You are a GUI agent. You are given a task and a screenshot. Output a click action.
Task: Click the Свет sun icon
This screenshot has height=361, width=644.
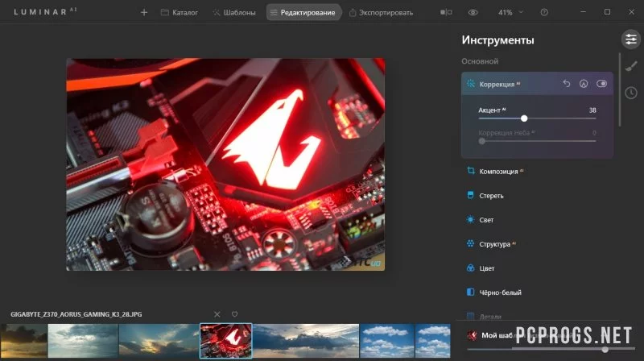(471, 219)
